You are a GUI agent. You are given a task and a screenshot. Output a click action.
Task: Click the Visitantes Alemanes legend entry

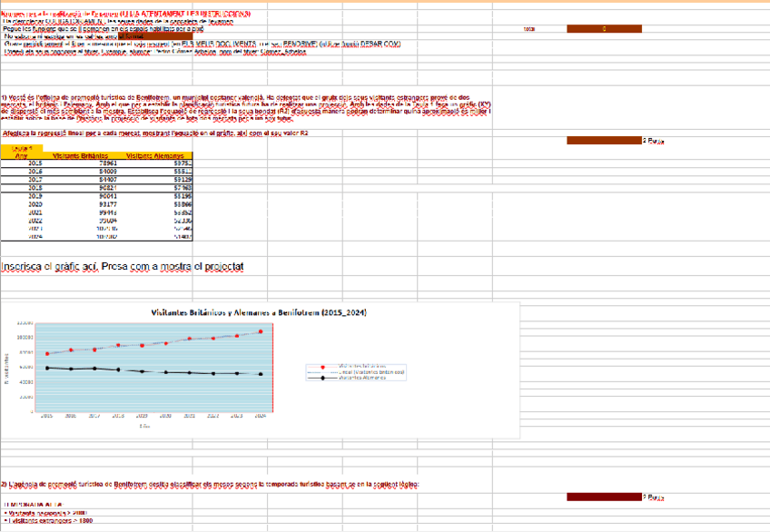pyautogui.click(x=360, y=377)
